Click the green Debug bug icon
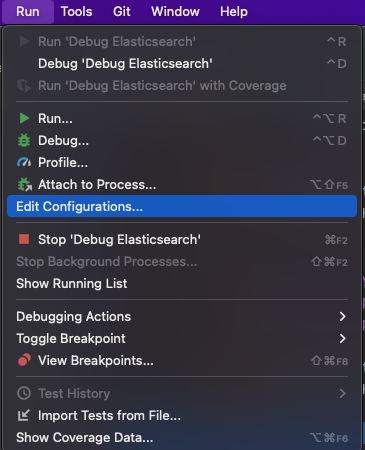The width and height of the screenshot is (365, 450). tap(24, 140)
